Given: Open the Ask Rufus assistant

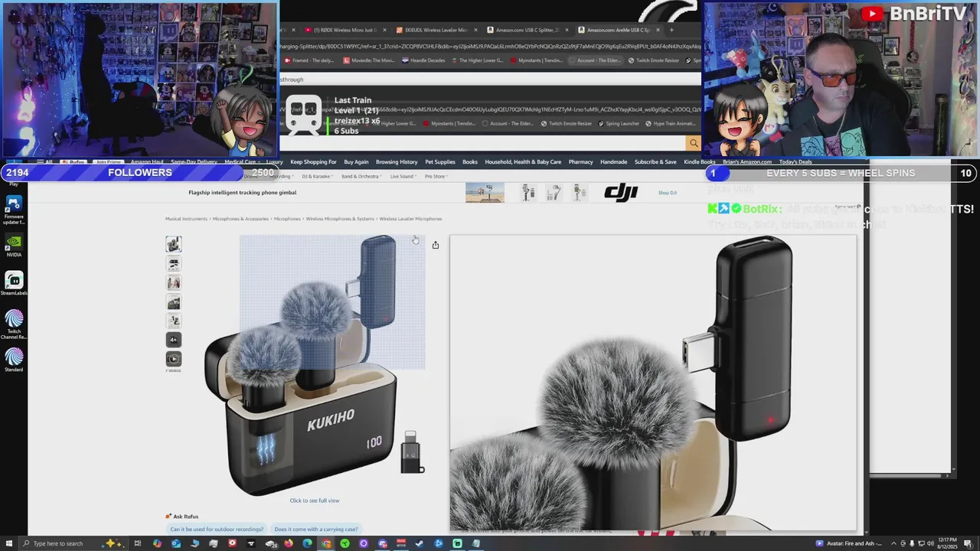Looking at the screenshot, I should (x=182, y=517).
